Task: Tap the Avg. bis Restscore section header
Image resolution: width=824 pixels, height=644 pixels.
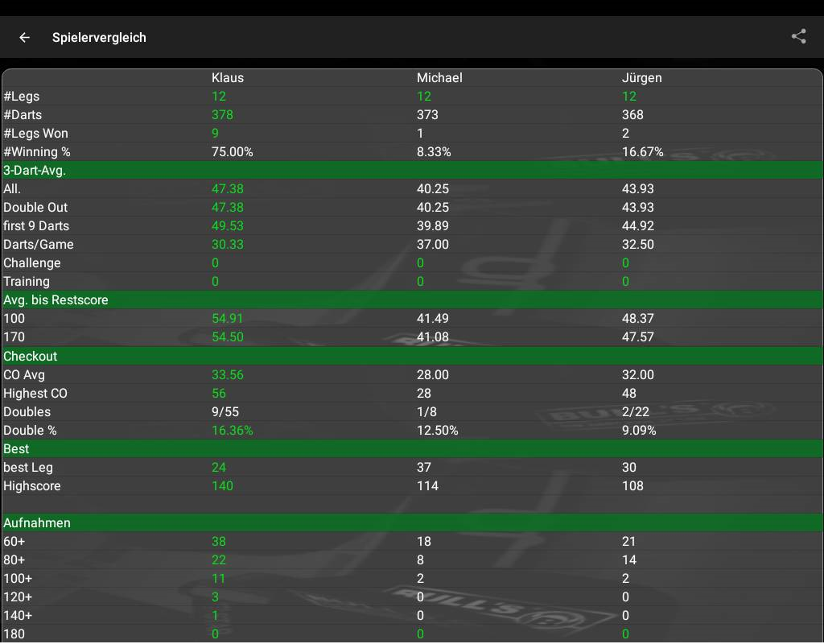Action: pos(56,299)
